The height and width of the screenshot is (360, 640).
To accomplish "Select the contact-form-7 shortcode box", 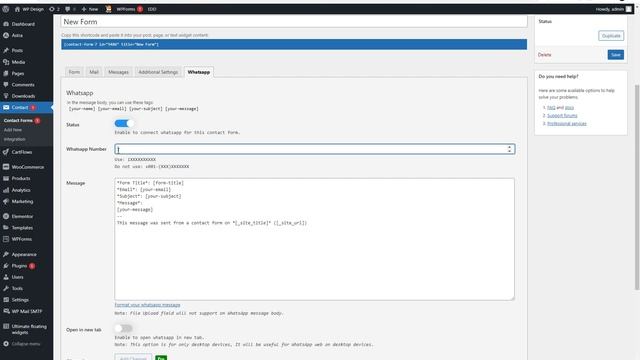I will pyautogui.click(x=294, y=44).
